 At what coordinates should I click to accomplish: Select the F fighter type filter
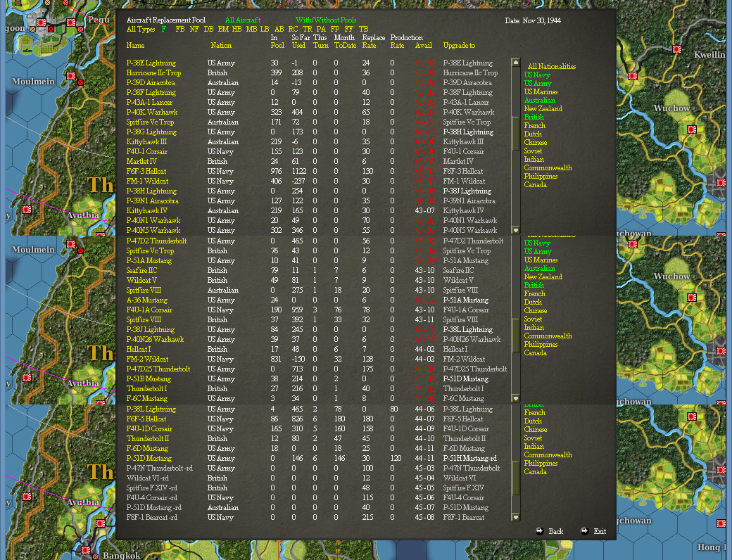[x=164, y=29]
